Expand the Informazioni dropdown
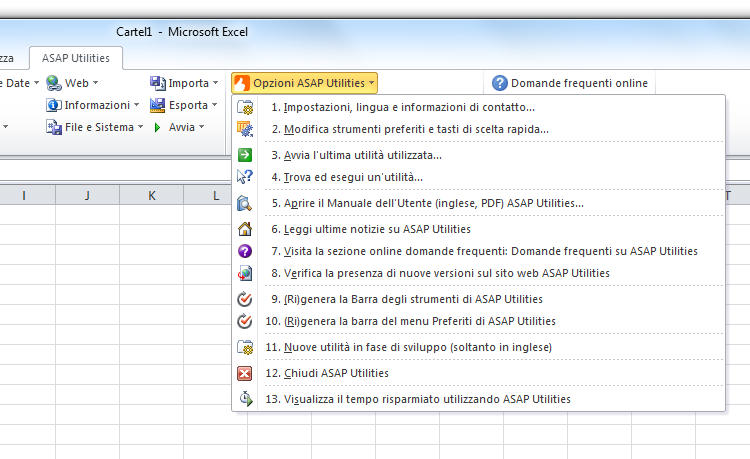The height and width of the screenshot is (459, 750). [137, 105]
